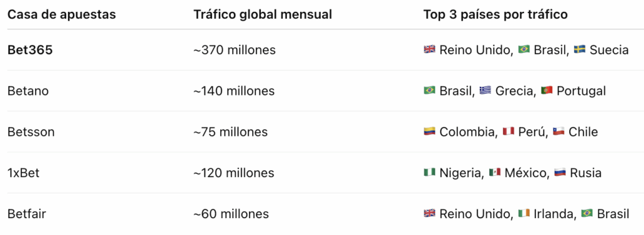Click the UK flag in Bet365 row

pos(429,50)
